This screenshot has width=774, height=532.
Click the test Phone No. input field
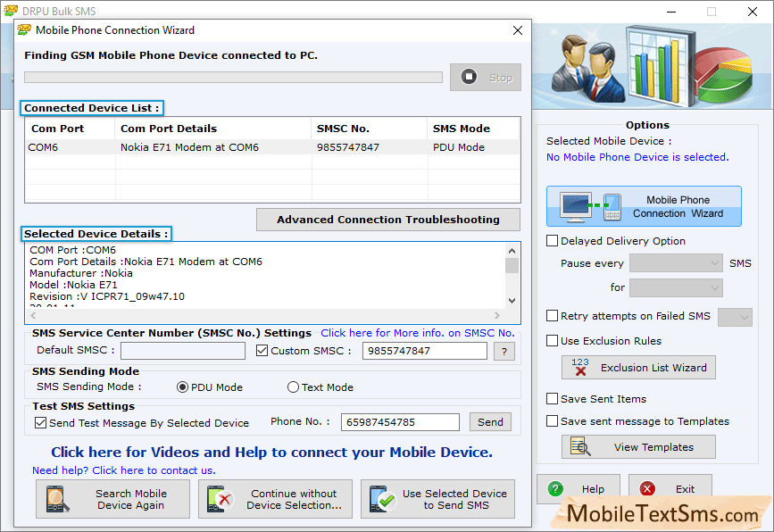tap(400, 422)
